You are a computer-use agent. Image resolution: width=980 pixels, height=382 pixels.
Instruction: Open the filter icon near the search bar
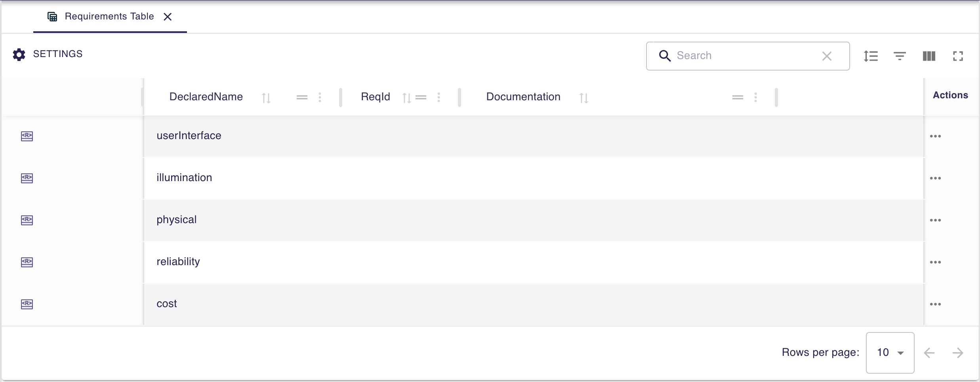tap(900, 56)
